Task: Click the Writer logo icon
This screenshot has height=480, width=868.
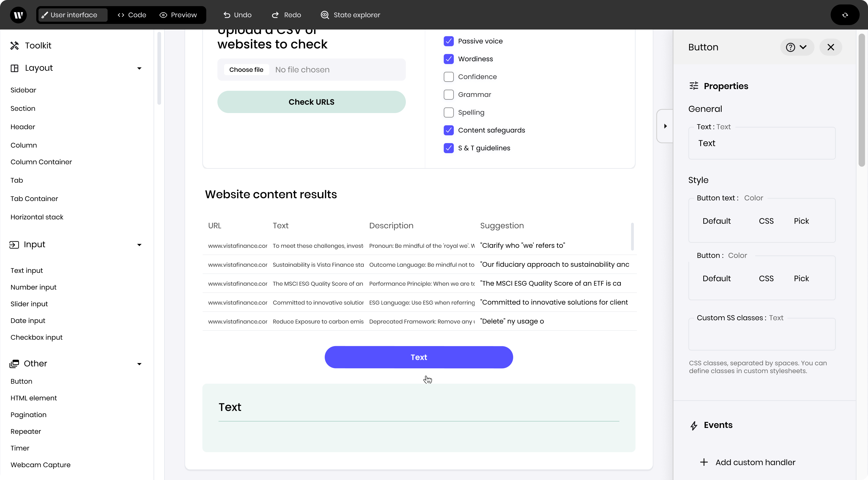Action: click(x=18, y=15)
